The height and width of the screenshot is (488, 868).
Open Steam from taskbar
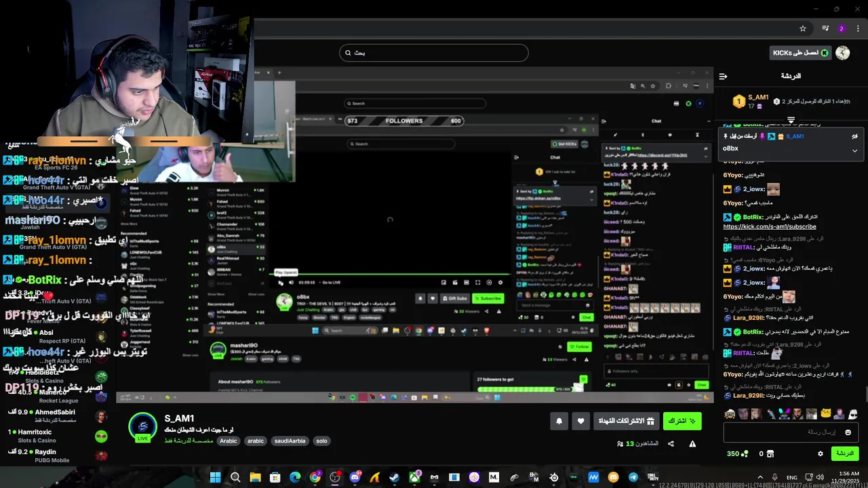(395, 477)
